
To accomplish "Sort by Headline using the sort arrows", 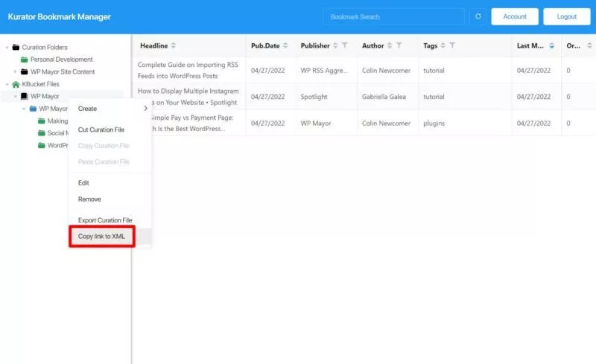I will [x=174, y=45].
